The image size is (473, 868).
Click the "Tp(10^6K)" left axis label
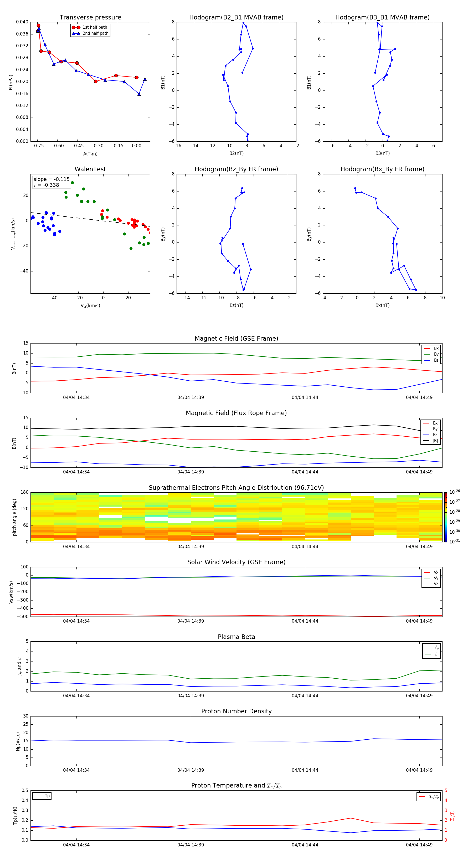[15, 815]
